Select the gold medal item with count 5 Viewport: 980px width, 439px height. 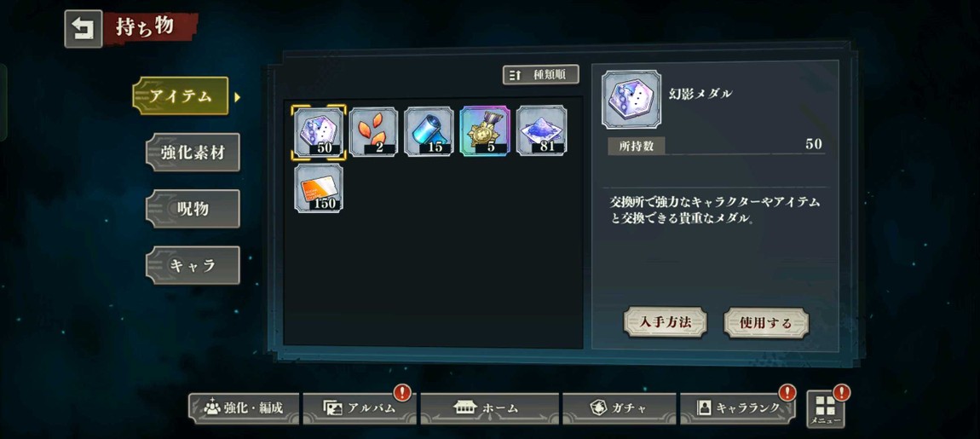pyautogui.click(x=485, y=131)
